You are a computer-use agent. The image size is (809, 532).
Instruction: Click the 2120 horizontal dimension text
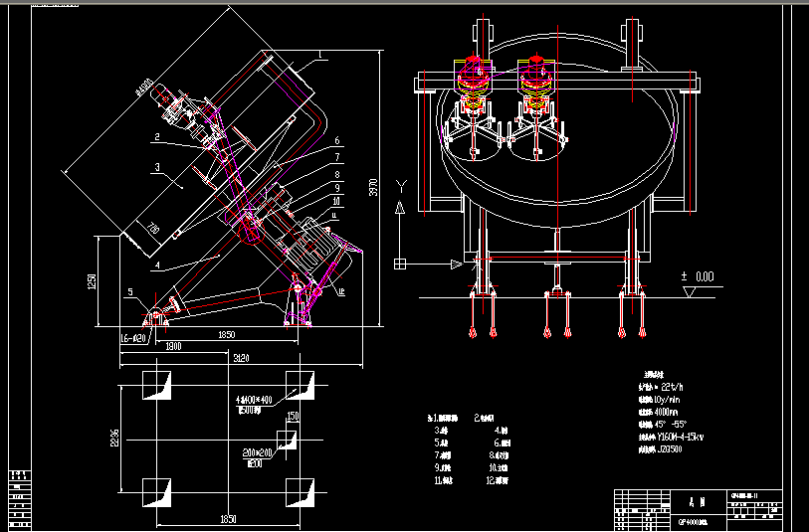pos(240,357)
